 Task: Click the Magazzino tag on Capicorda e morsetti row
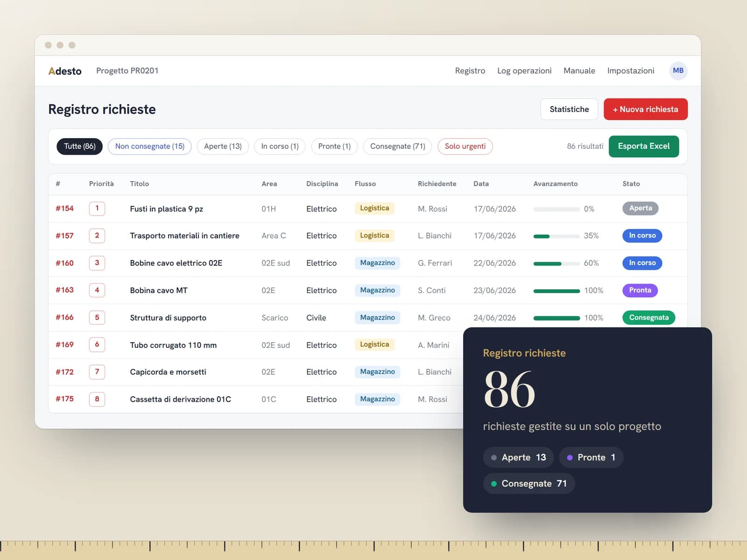(377, 371)
